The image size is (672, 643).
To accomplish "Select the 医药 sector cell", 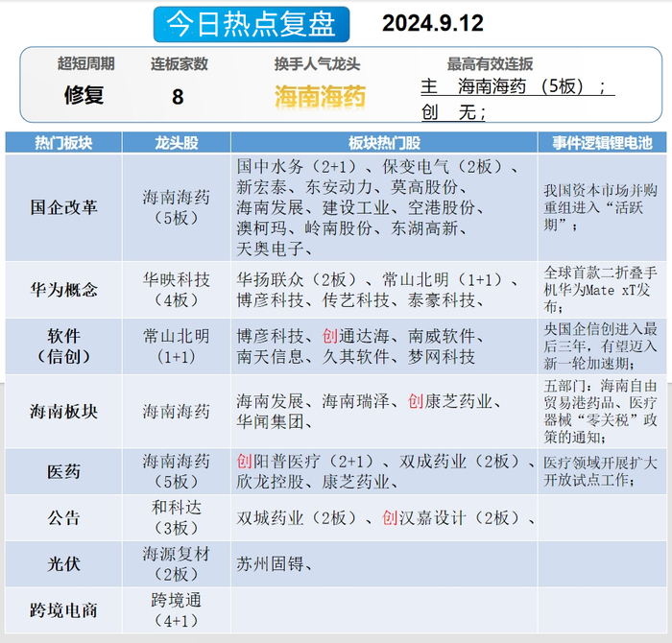I will click(x=63, y=471).
